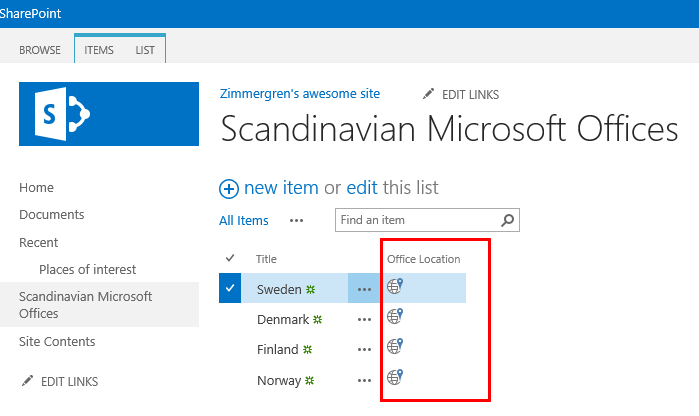The height and width of the screenshot is (416, 699).
Task: Open ellipsis menu for Norway
Action: pos(364,380)
